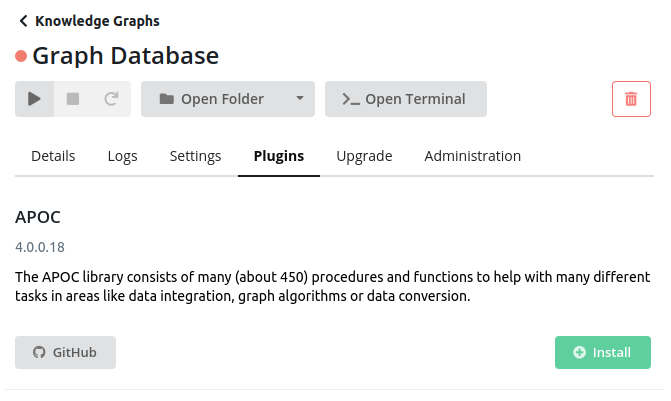671x401 pixels.
Task: Select the Plugins tab
Action: tap(279, 156)
